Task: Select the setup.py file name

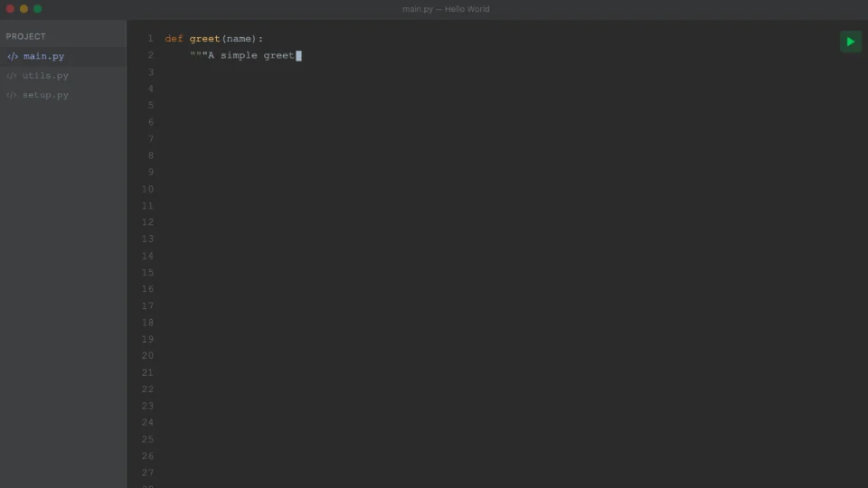Action: 45,95
